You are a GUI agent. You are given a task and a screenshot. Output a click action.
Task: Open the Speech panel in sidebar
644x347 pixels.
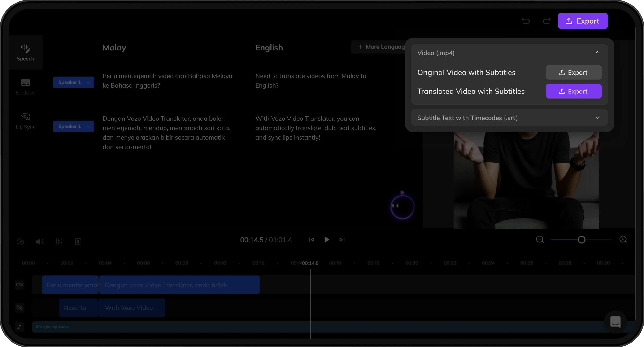point(26,53)
